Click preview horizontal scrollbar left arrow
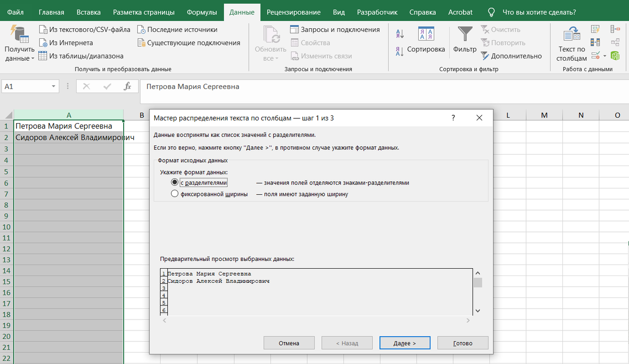The image size is (629, 364). click(x=164, y=320)
